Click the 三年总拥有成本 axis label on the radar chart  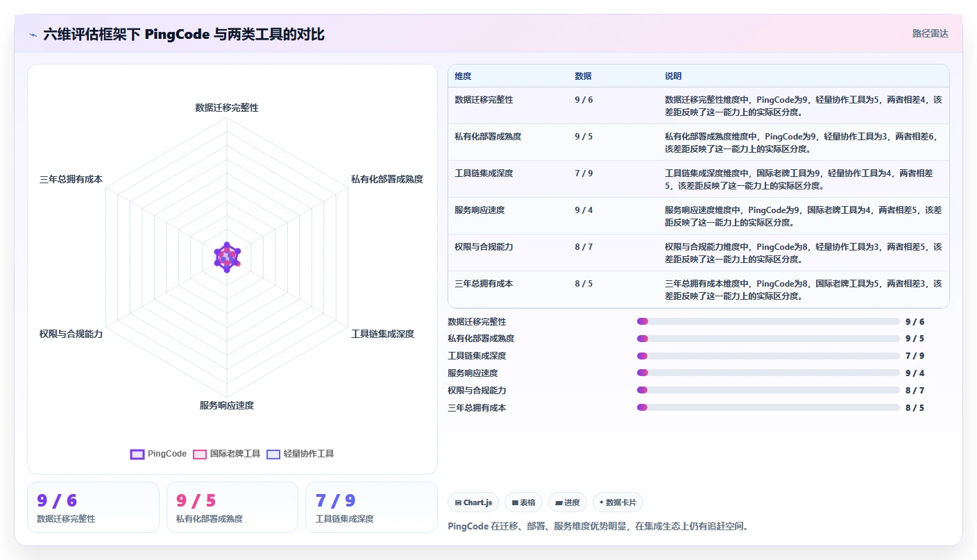(71, 179)
